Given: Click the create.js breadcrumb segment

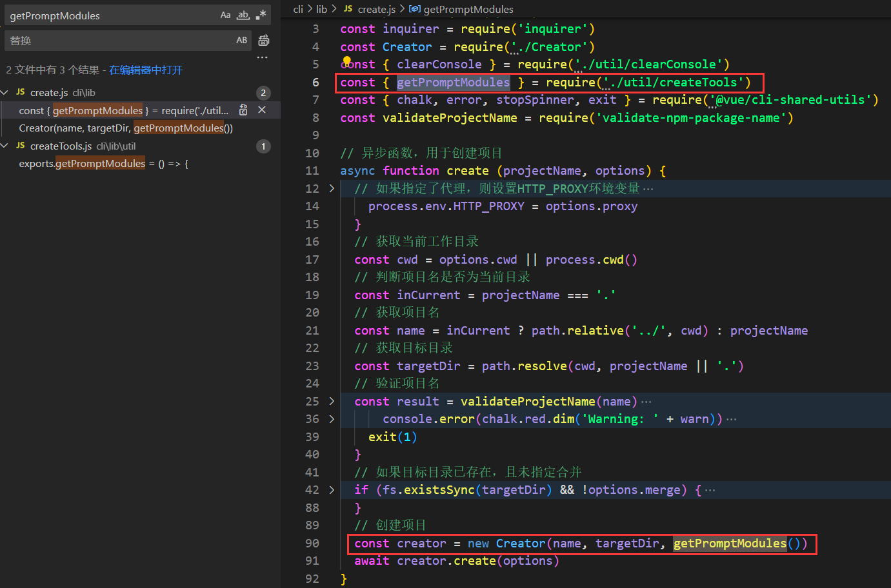Looking at the screenshot, I should [376, 9].
